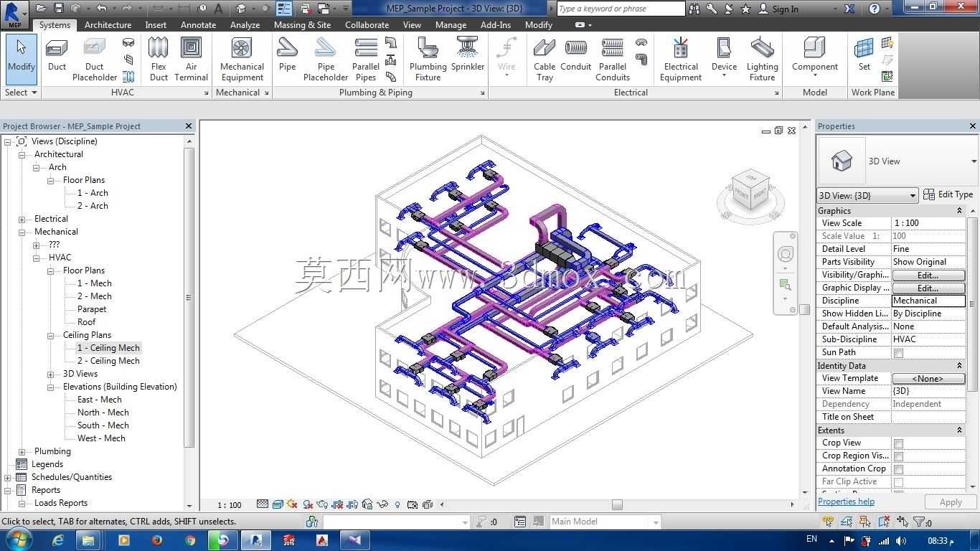Select the Pipe Placeholder tool
Image resolution: width=980 pixels, height=551 pixels.
(x=326, y=59)
